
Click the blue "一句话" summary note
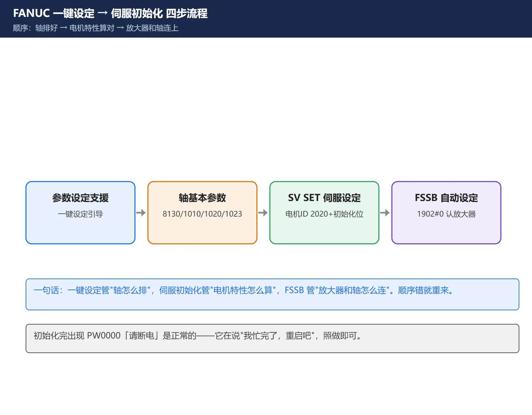(272, 294)
